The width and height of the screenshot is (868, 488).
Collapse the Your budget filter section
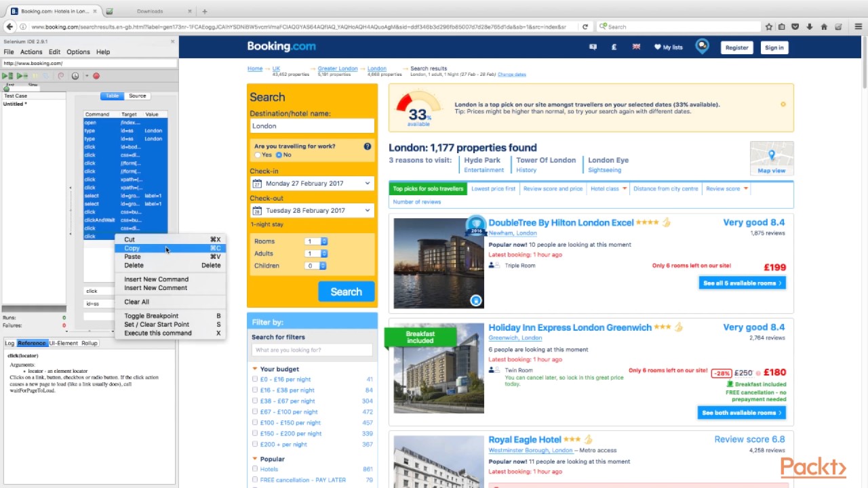[255, 369]
